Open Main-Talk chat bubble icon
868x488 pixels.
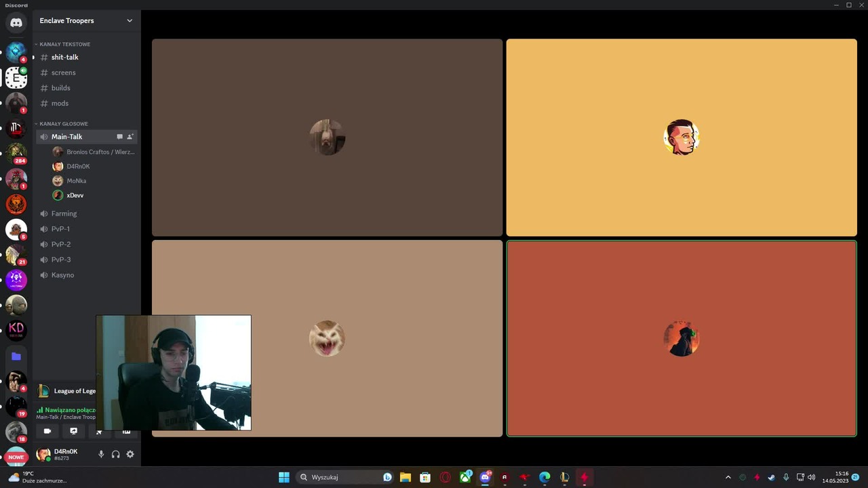(119, 137)
